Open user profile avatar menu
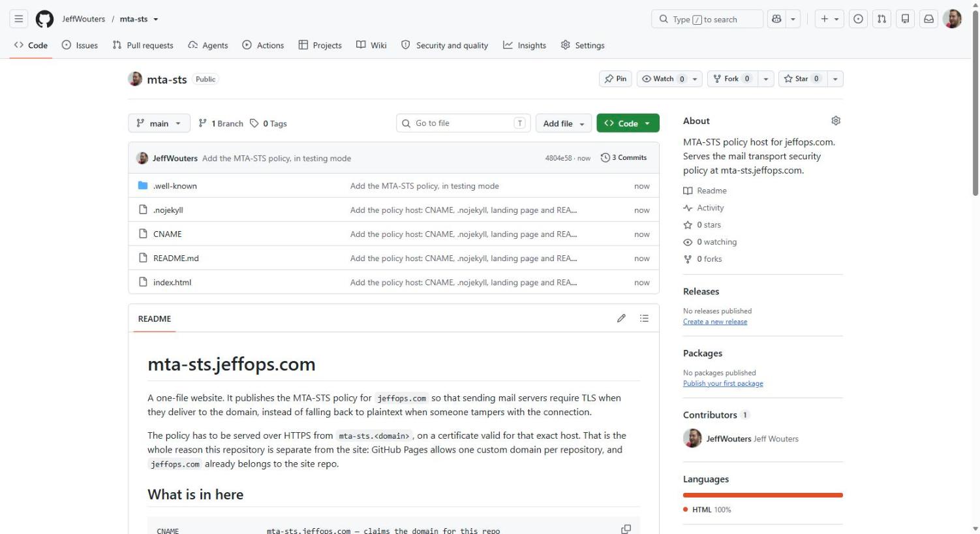This screenshot has height=534, width=980. pos(953,19)
